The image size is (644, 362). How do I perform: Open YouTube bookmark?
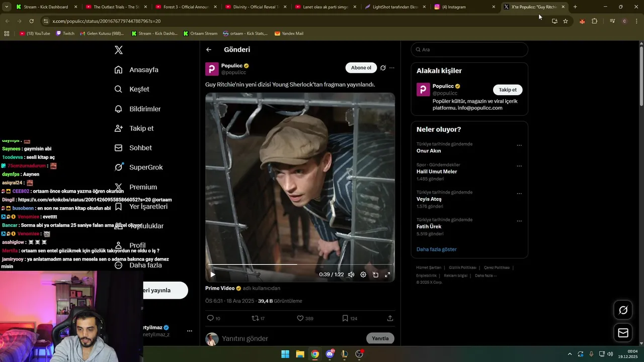tap(35, 34)
